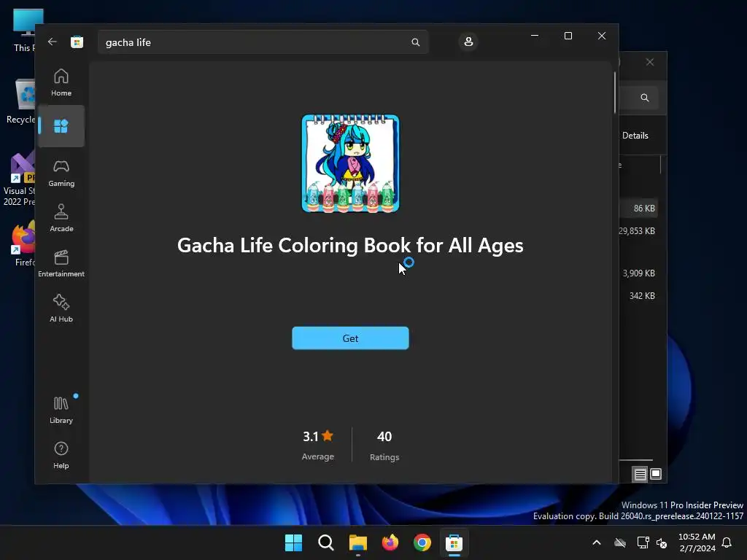Viewport: 747px width, 560px height.
Task: Click the app title Gacha Life Coloring Book
Action: [350, 245]
